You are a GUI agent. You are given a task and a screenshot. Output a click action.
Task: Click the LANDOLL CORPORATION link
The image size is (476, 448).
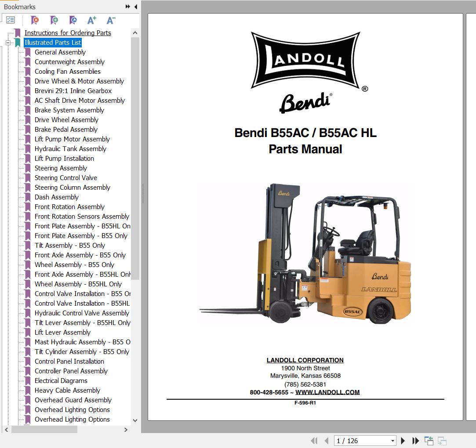coord(305,360)
